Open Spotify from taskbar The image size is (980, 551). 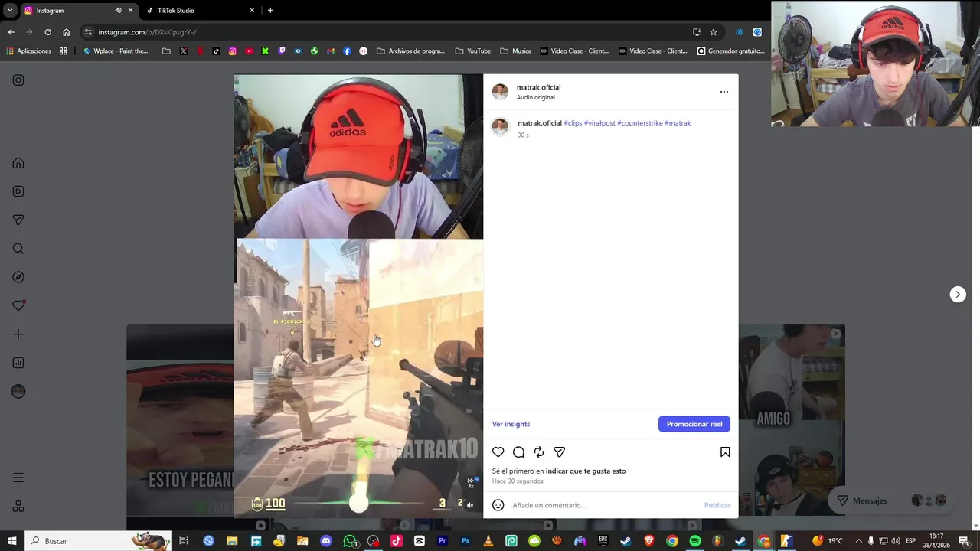pos(694,541)
